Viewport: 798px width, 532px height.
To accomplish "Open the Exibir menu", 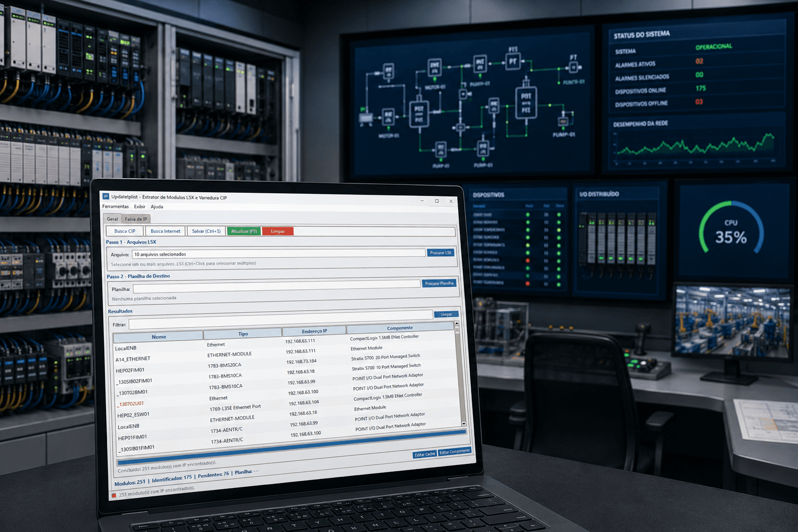I will [x=140, y=206].
